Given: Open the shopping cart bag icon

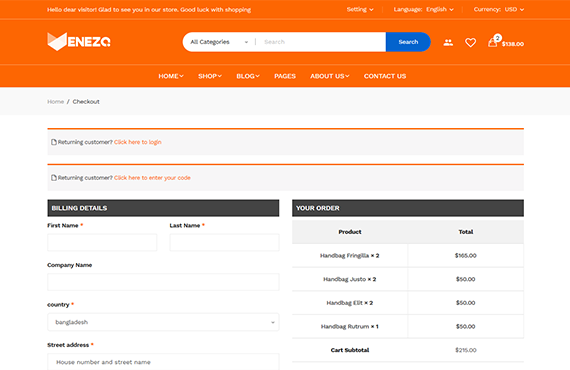Looking at the screenshot, I should click(x=493, y=42).
